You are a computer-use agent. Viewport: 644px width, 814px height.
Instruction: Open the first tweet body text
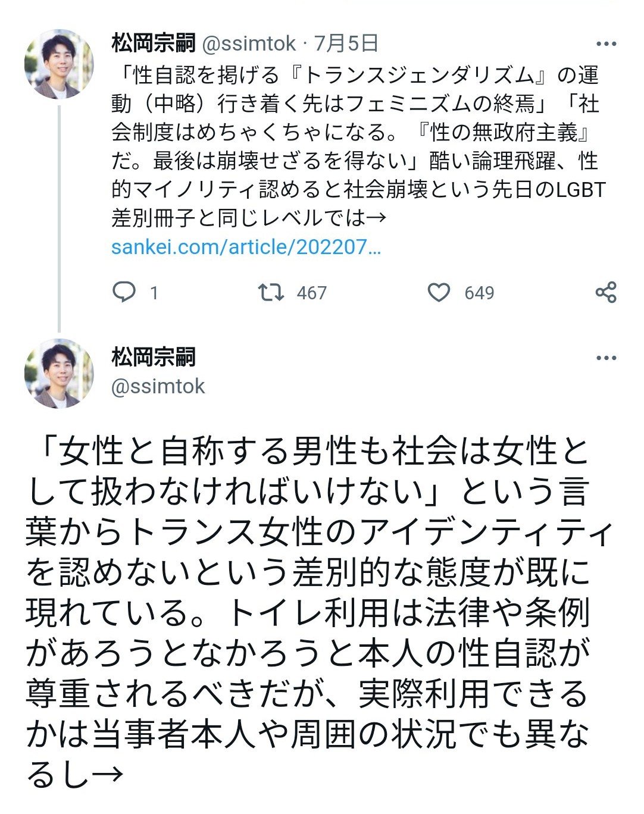[x=358, y=147]
